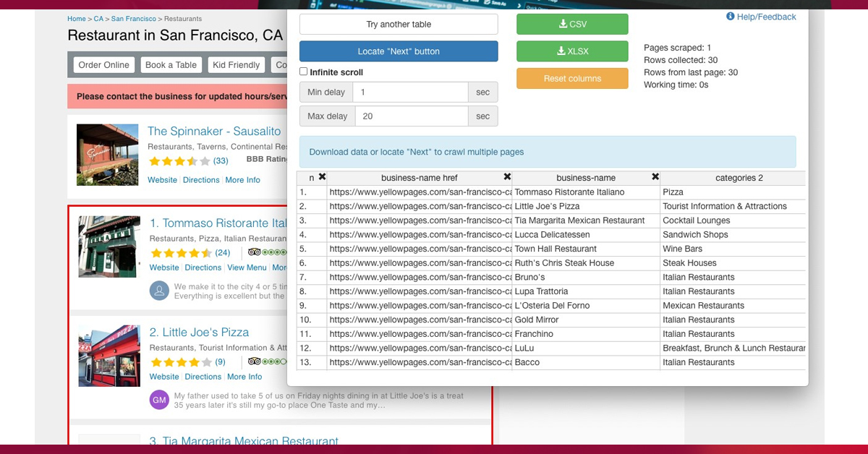This screenshot has width=868, height=454.
Task: Open San Francisco breadcrumb link
Action: click(x=134, y=19)
